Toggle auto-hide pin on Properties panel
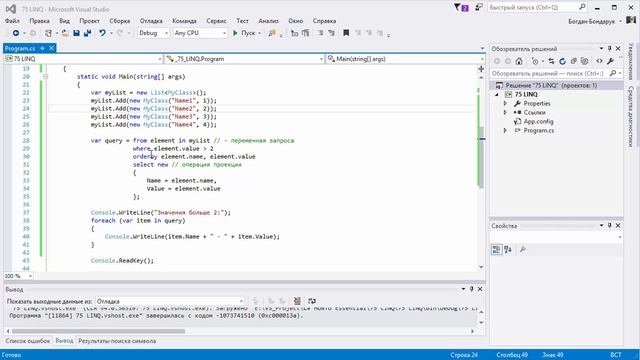640x360 pixels. tap(610, 225)
